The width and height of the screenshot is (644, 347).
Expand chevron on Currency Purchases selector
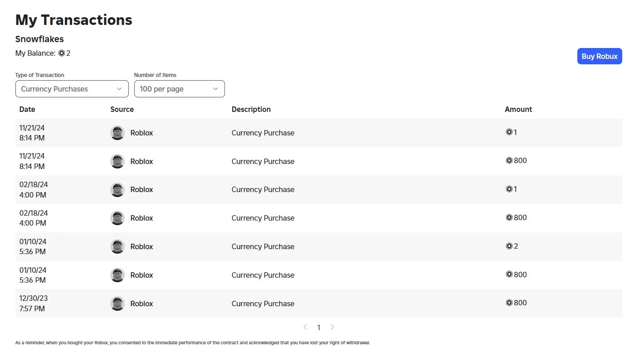click(119, 89)
